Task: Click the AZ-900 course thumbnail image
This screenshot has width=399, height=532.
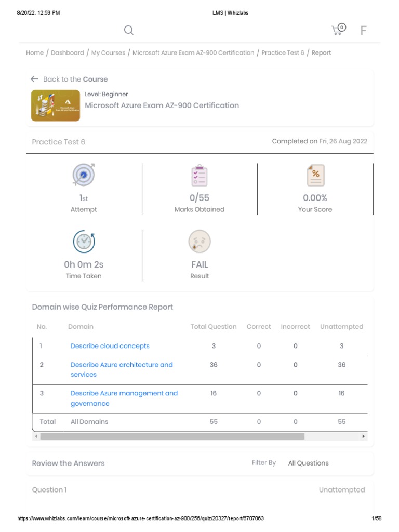Action: click(x=56, y=106)
